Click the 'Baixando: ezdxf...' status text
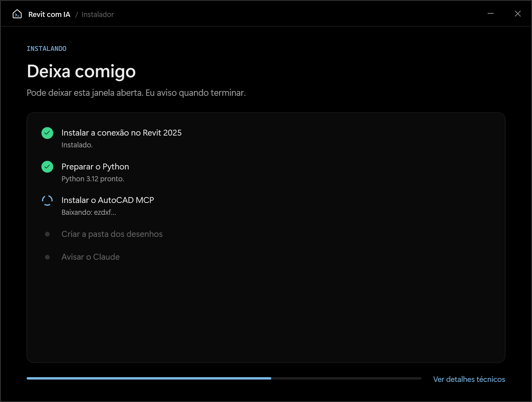Screen dimensions: 532x402 pyautogui.click(x=89, y=212)
